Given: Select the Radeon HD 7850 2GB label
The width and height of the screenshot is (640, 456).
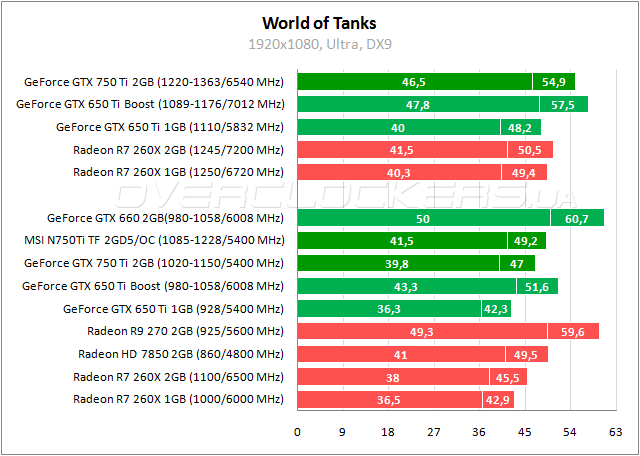Looking at the screenshot, I should coord(181,354).
